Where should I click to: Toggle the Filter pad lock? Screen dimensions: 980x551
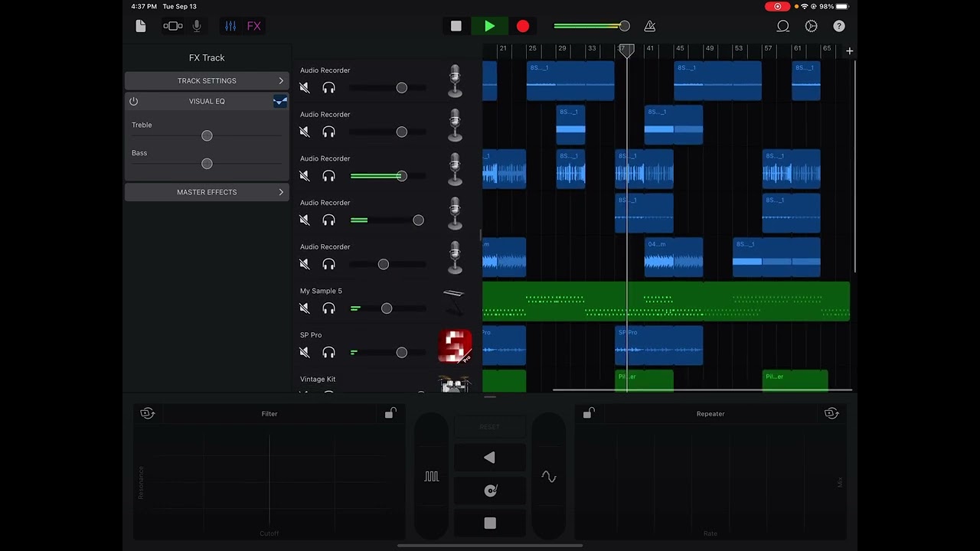(x=390, y=413)
